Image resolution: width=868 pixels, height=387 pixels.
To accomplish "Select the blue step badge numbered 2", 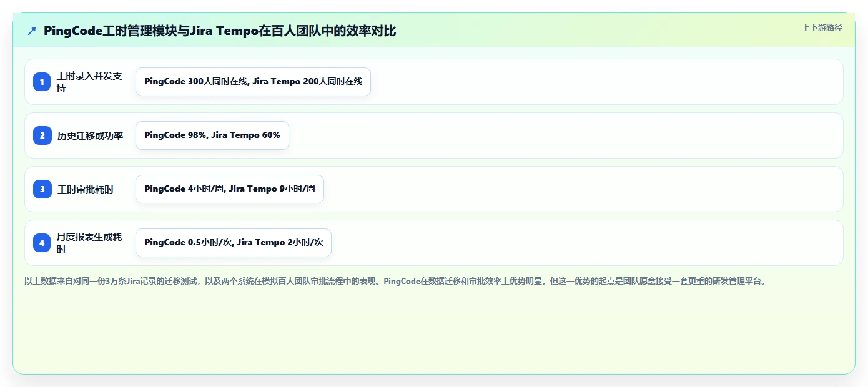I will click(42, 135).
